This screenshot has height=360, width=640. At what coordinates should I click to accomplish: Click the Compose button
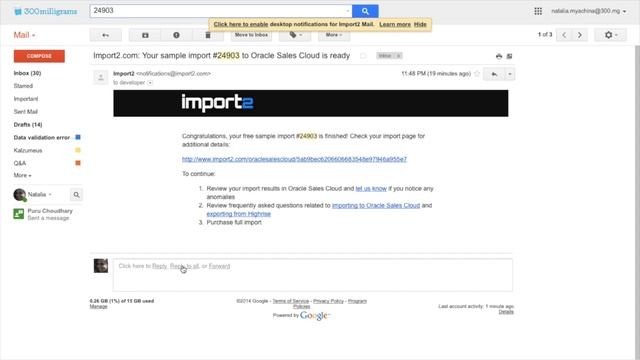39,56
